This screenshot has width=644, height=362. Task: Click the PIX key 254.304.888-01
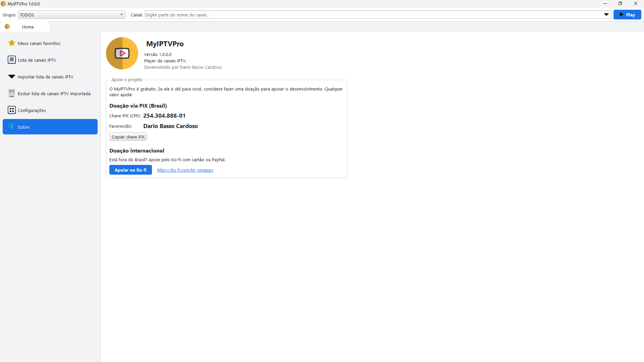click(x=164, y=116)
